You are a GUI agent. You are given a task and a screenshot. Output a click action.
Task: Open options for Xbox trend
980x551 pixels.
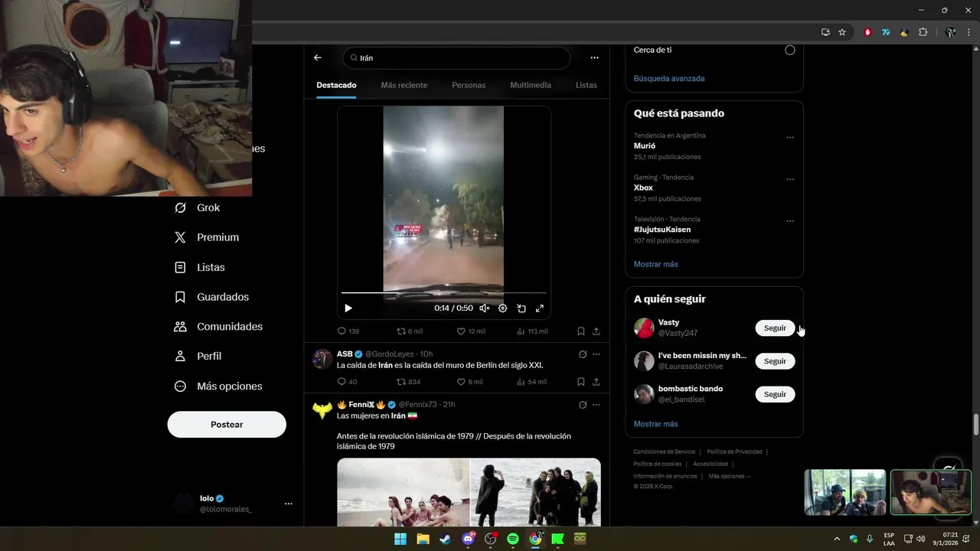tap(790, 180)
